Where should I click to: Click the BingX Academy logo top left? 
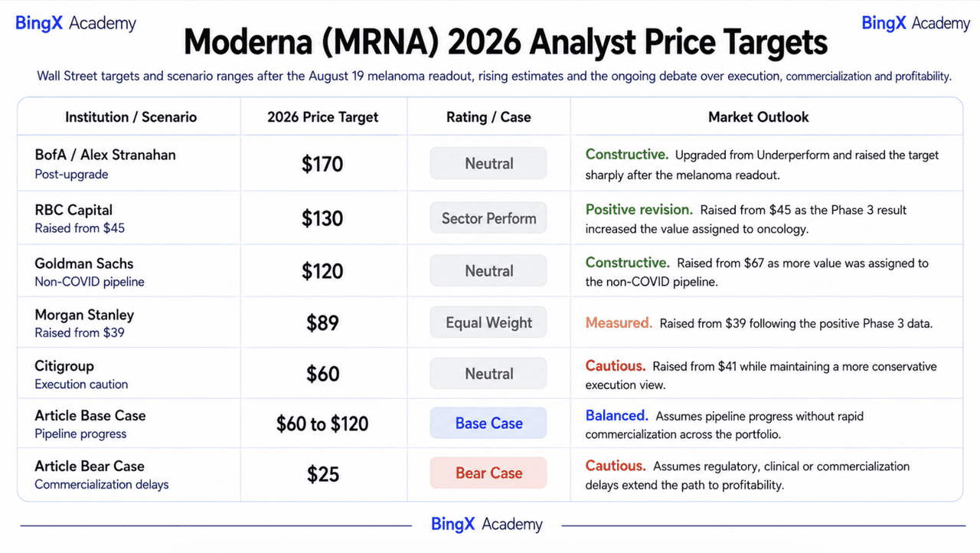tap(76, 23)
